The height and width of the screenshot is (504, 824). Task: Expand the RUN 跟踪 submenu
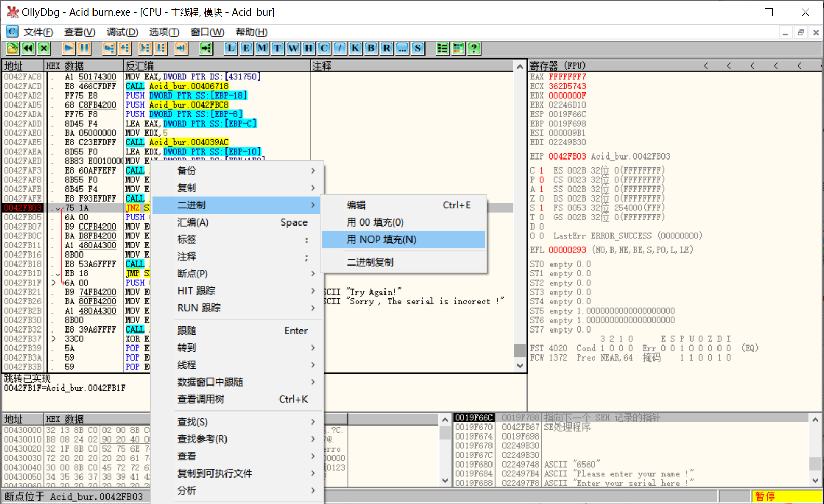pyautogui.click(x=237, y=308)
